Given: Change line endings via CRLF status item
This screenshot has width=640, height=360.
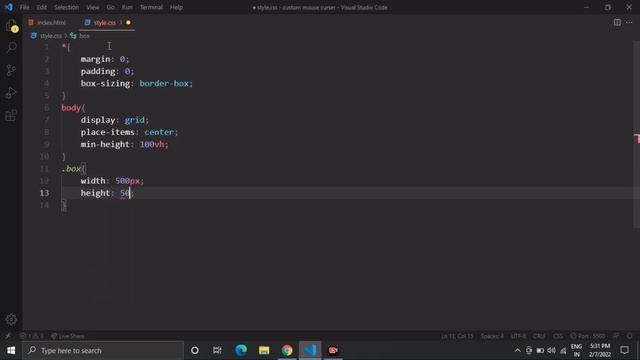Looking at the screenshot, I should 539,336.
